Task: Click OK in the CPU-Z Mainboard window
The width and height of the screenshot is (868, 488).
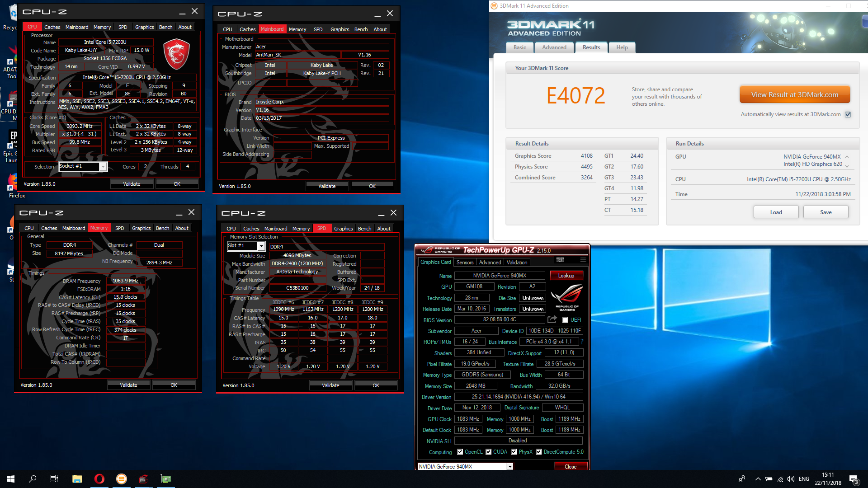Action: coord(372,186)
